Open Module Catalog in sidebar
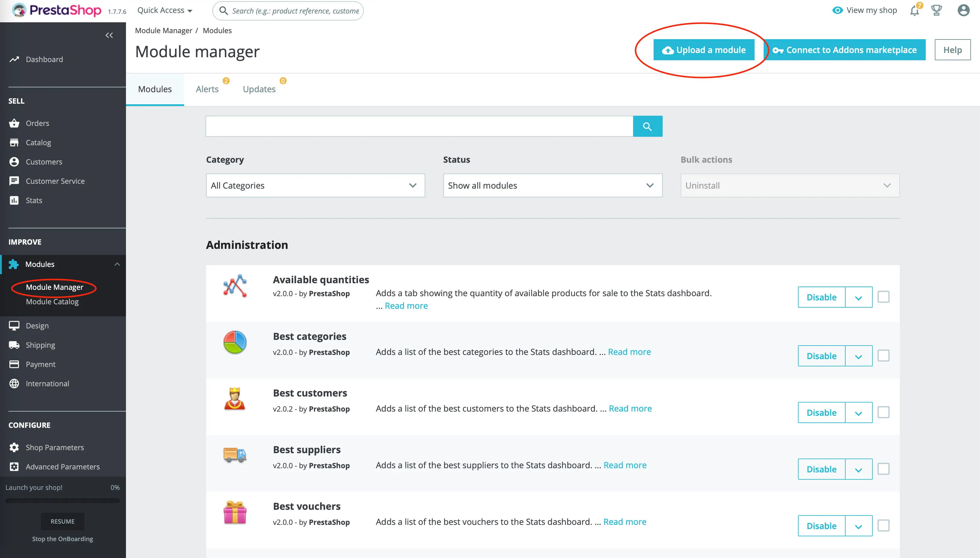Image resolution: width=980 pixels, height=558 pixels. point(52,302)
